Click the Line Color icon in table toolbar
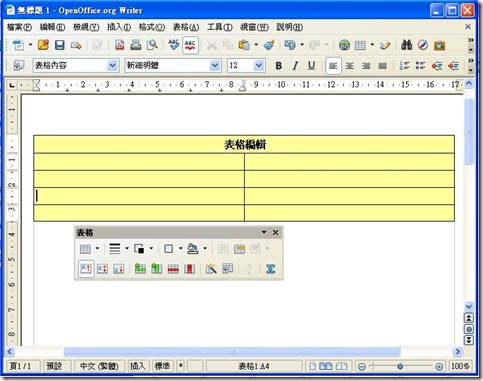This screenshot has width=483, height=381. tap(139, 249)
